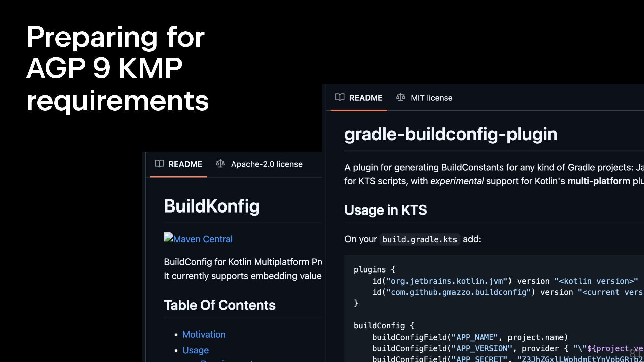
Task: Select the README tab above BuildKonfig
Action: tap(185, 164)
